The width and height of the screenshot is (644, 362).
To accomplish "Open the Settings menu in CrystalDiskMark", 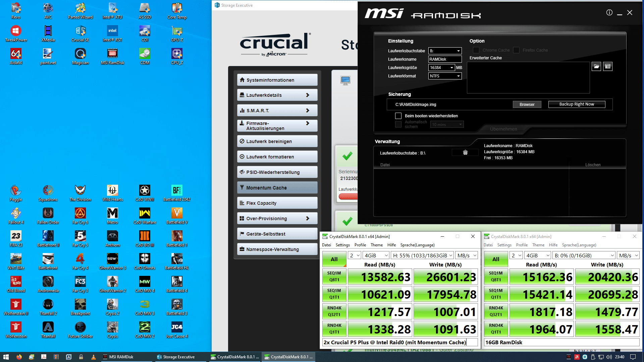I will 342,245.
